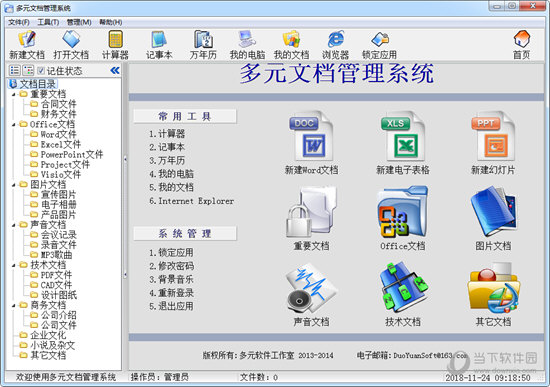Collapse the sidebar with double-arrow icon
Viewport: 550px width, 387px height.
point(115,71)
